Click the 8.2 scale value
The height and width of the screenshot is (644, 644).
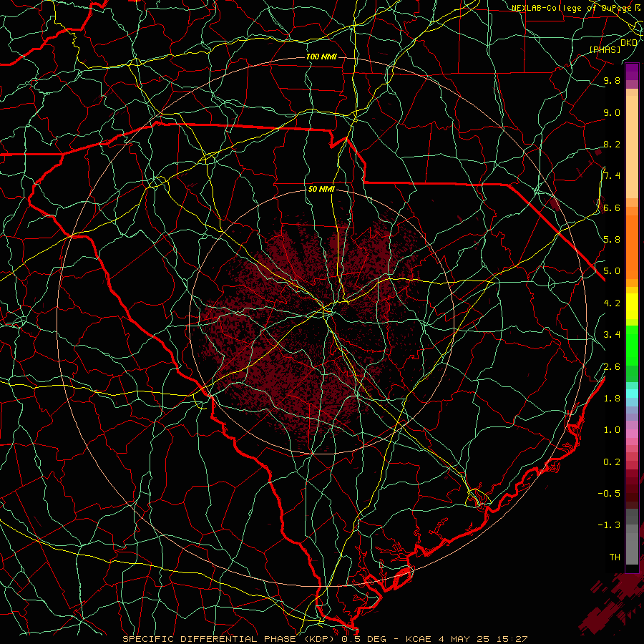(x=612, y=145)
